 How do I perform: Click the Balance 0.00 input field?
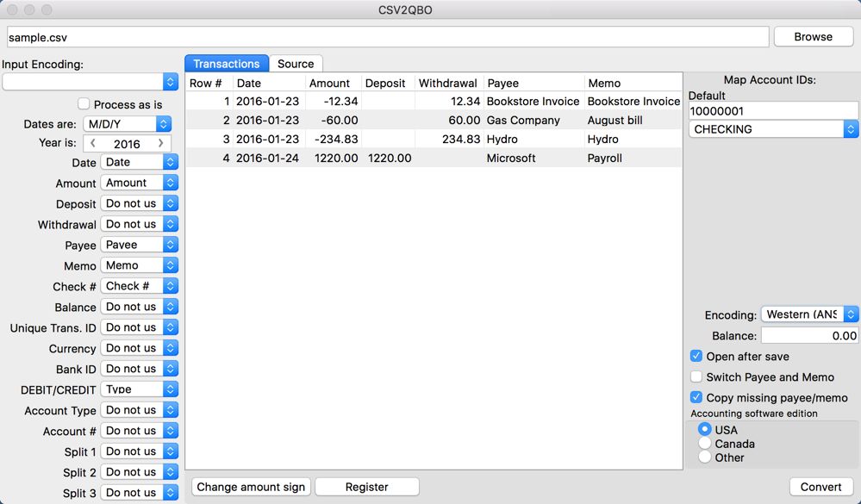[809, 335]
